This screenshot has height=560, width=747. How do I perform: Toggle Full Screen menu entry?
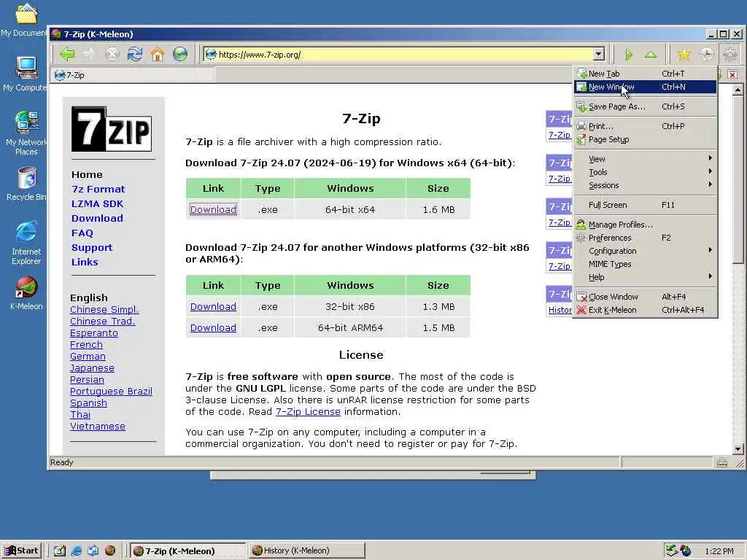[x=645, y=205]
